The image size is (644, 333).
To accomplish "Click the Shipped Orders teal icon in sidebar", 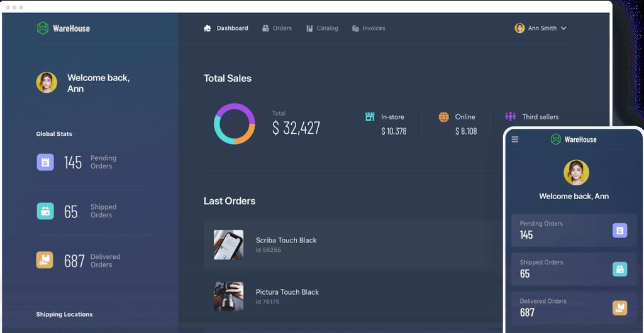I will tap(45, 211).
